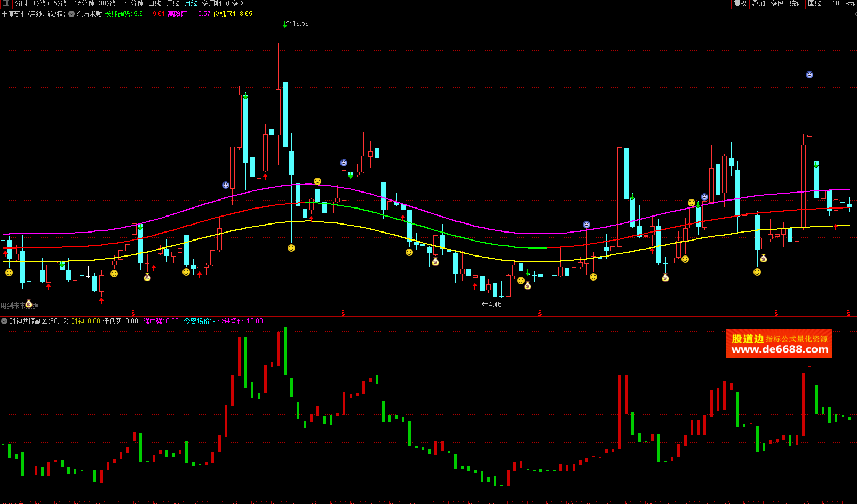Switch to 日线 daily chart

[x=155, y=3]
